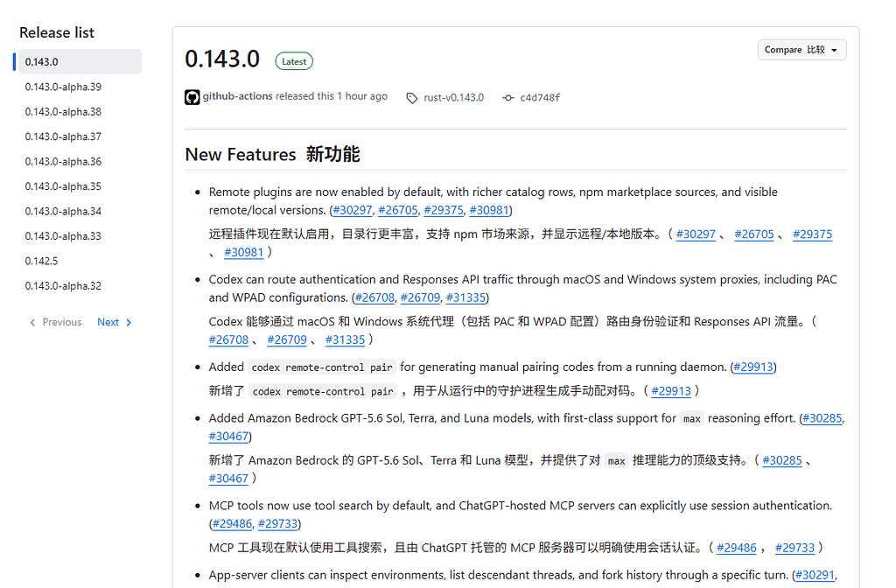Click the English 'codex remote-control pair' code
896x588 pixels.
tap(322, 367)
